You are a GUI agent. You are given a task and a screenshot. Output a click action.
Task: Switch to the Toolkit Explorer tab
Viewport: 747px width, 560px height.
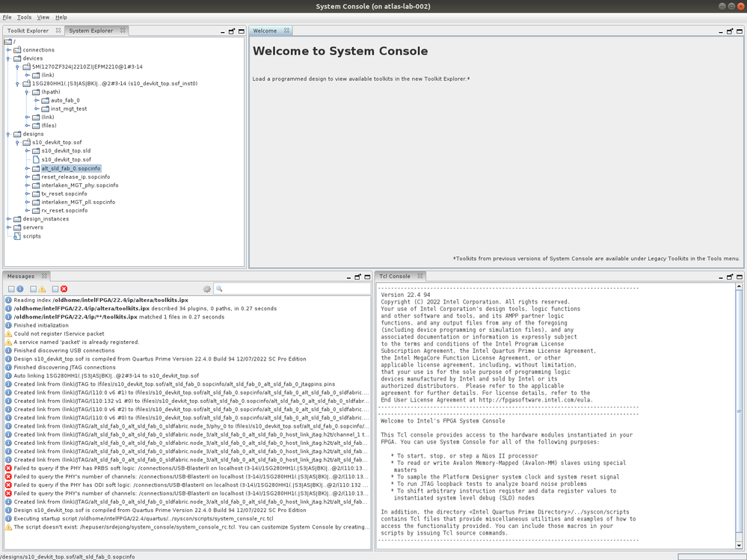coord(28,31)
